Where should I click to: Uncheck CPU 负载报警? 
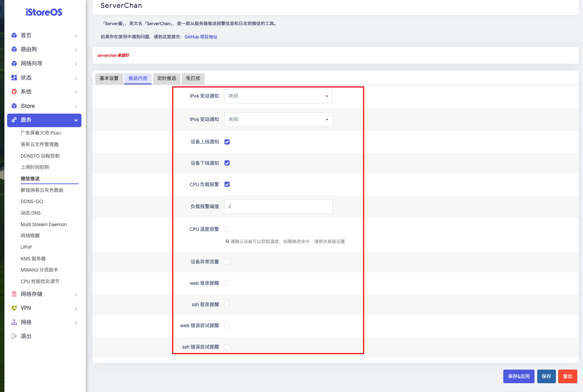[x=227, y=184]
